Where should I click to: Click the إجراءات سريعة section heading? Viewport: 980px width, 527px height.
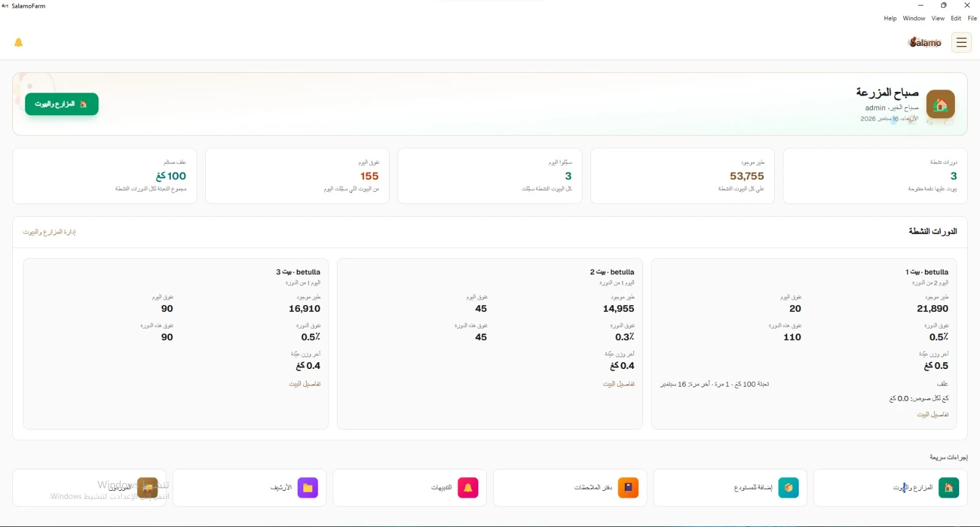click(x=948, y=457)
